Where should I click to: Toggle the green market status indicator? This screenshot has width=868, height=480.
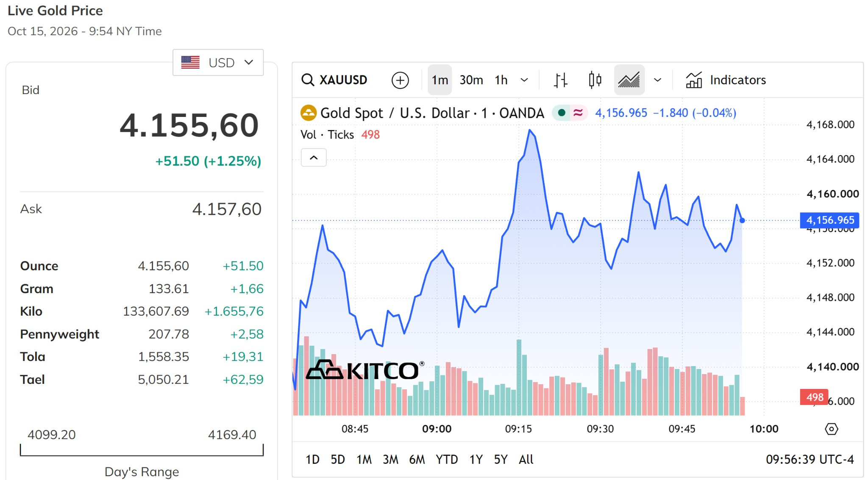pyautogui.click(x=562, y=113)
